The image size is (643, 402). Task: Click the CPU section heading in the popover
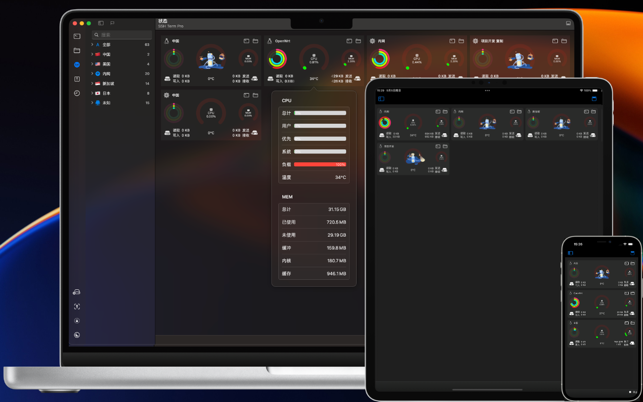(x=286, y=100)
